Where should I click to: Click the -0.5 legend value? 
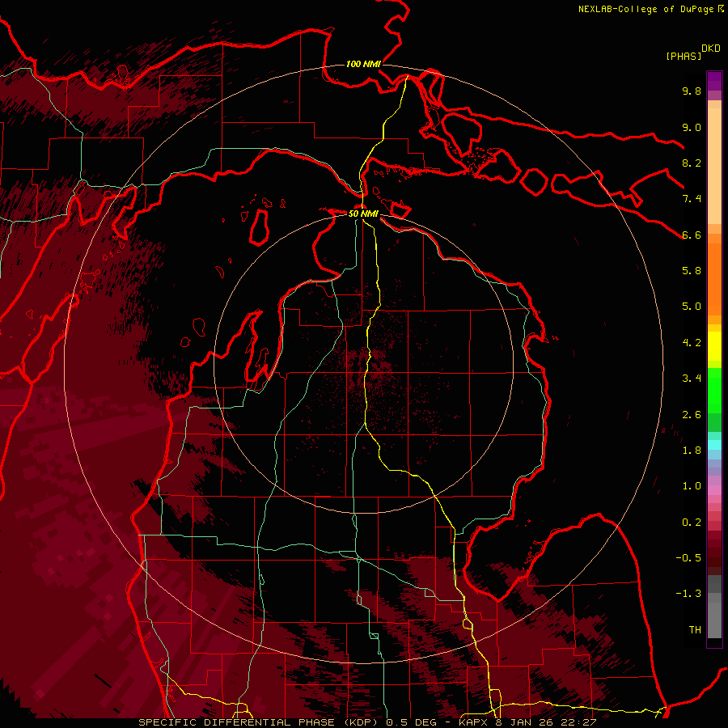coord(688,558)
